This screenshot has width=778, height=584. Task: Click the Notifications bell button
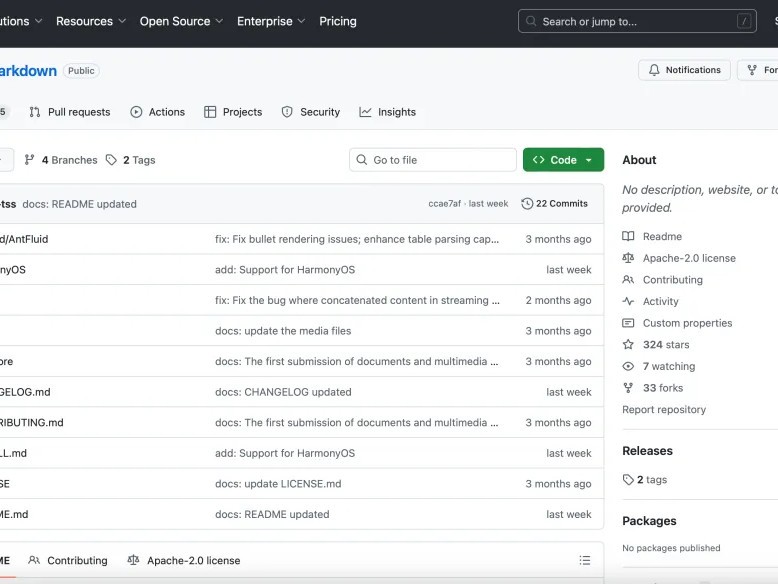tap(684, 70)
